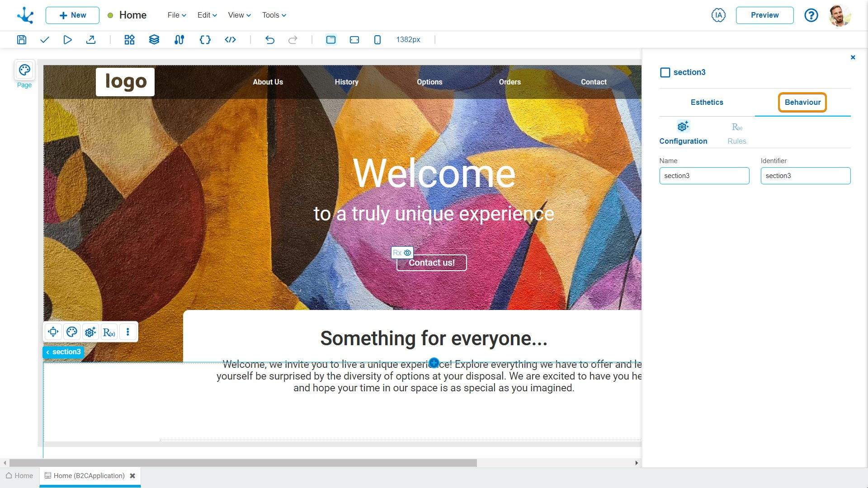Switch to the Esthetics tab

click(x=707, y=102)
